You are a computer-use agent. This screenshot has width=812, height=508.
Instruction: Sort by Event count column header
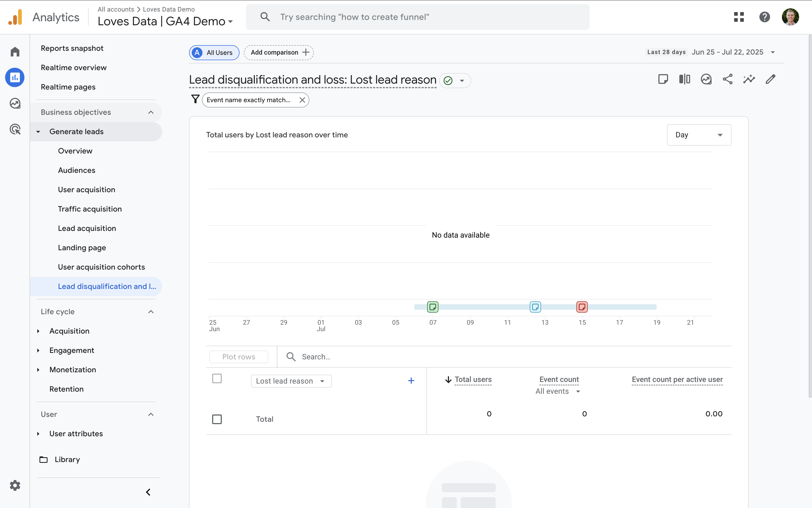559,380
